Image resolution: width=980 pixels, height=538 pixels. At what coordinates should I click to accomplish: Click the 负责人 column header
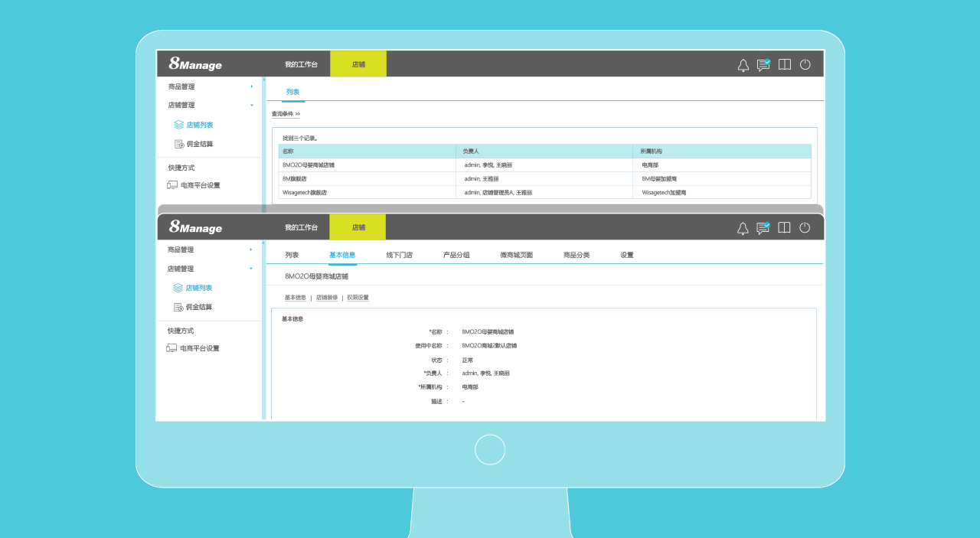pyautogui.click(x=470, y=152)
